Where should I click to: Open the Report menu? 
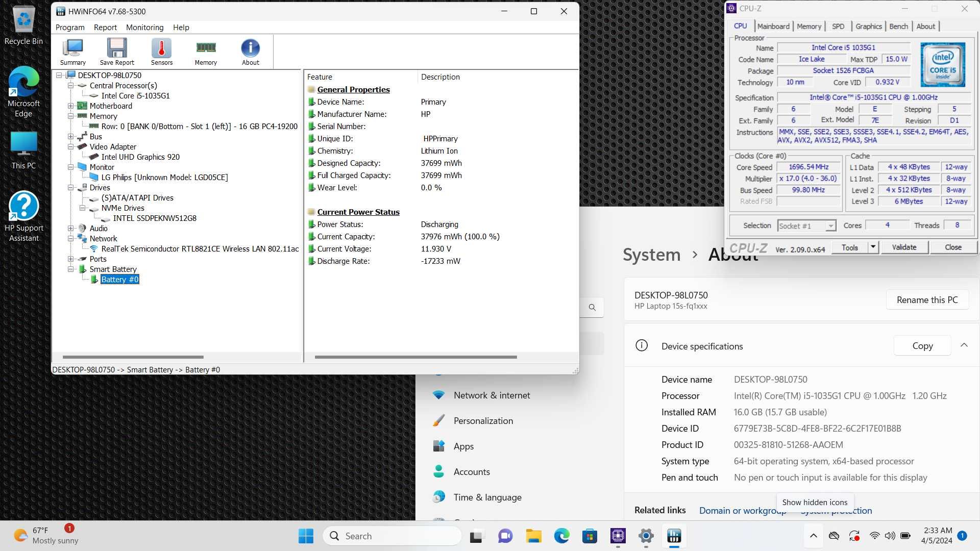pos(105,27)
